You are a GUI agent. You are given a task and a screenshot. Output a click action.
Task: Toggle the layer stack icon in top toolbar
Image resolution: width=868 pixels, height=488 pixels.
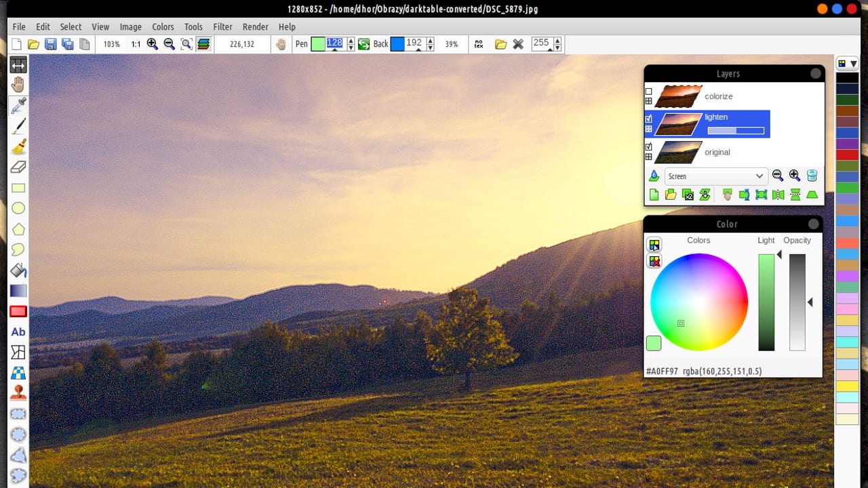point(203,44)
